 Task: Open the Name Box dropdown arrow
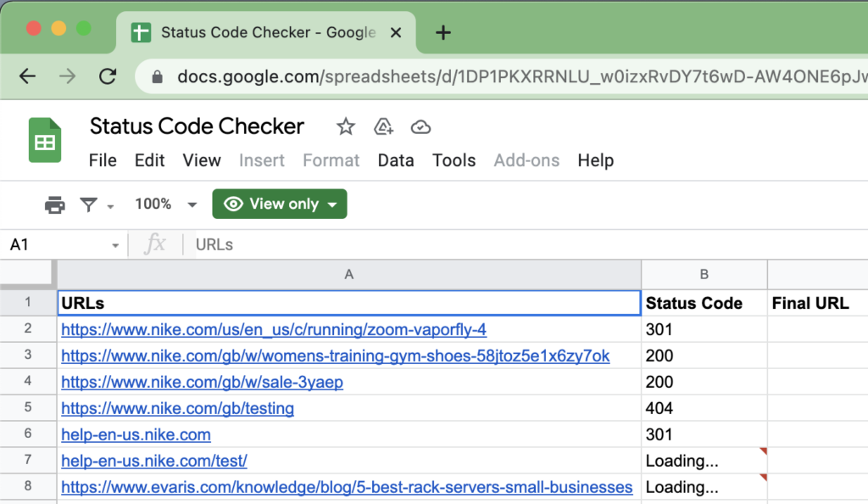coord(115,244)
